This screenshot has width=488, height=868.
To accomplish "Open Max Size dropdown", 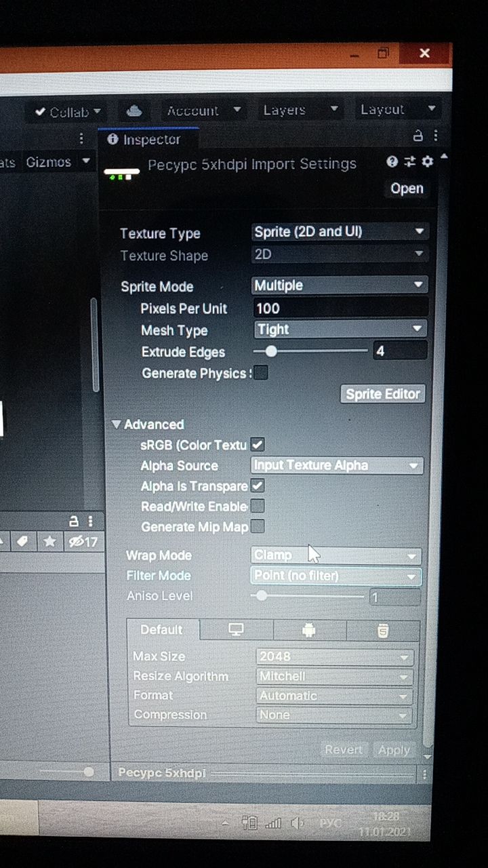I will click(335, 656).
